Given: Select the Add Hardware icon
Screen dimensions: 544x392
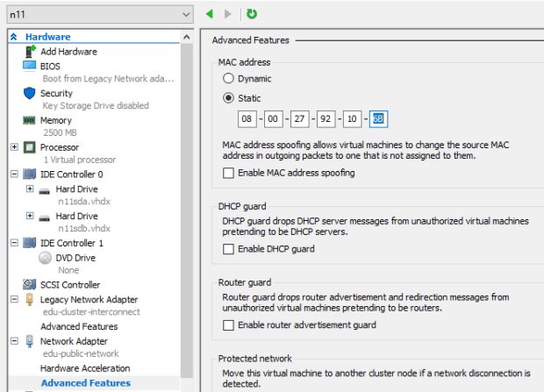Looking at the screenshot, I should pyautogui.click(x=29, y=52).
